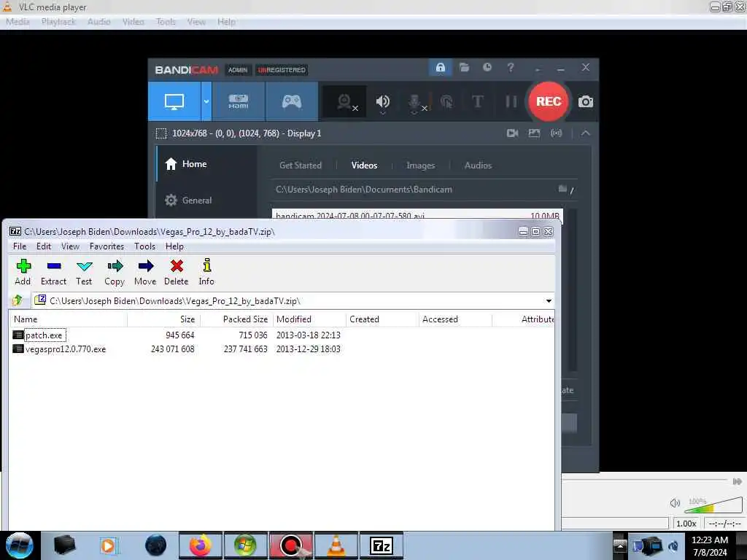The image size is (747, 560).
Task: Collapse Bandicam panel with chevron up
Action: pyautogui.click(x=586, y=133)
